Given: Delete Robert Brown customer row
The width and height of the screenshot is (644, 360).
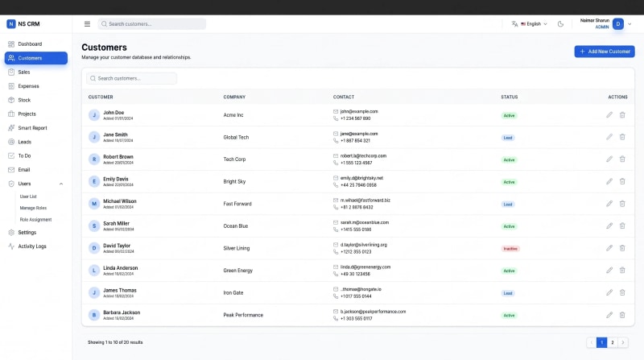Looking at the screenshot, I should point(622,159).
